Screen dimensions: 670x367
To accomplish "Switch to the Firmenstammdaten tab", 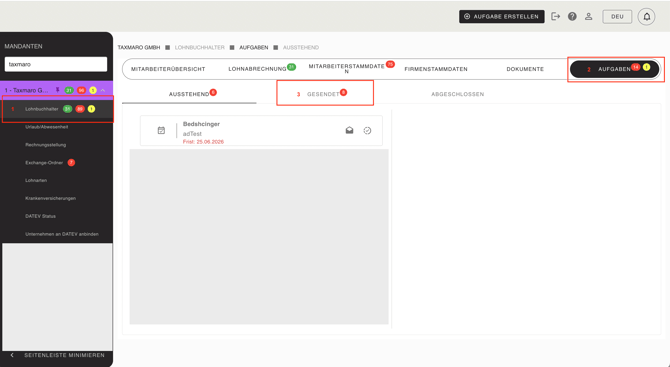I will point(436,69).
